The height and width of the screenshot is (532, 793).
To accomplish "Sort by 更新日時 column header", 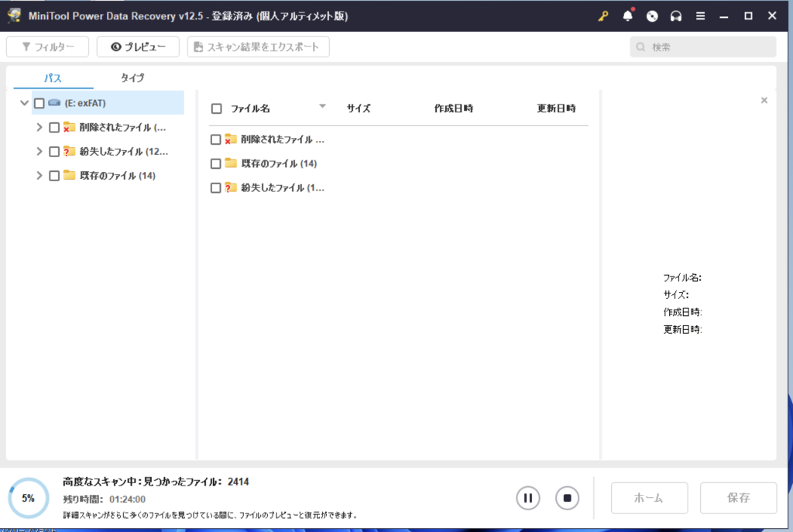I will 556,108.
